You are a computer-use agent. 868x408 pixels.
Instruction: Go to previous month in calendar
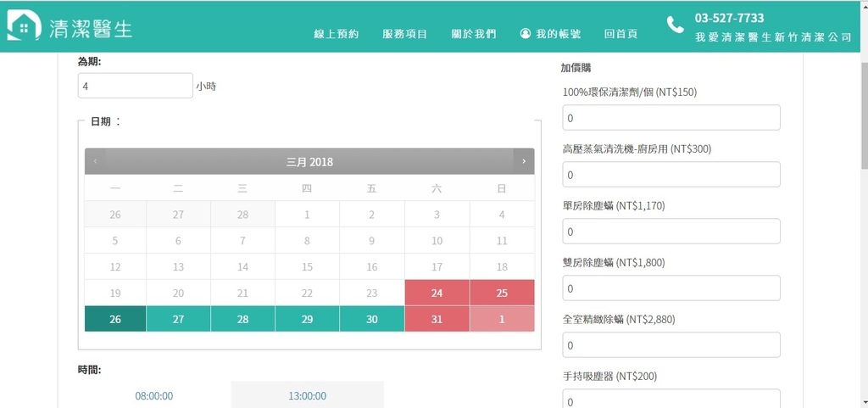[95, 161]
